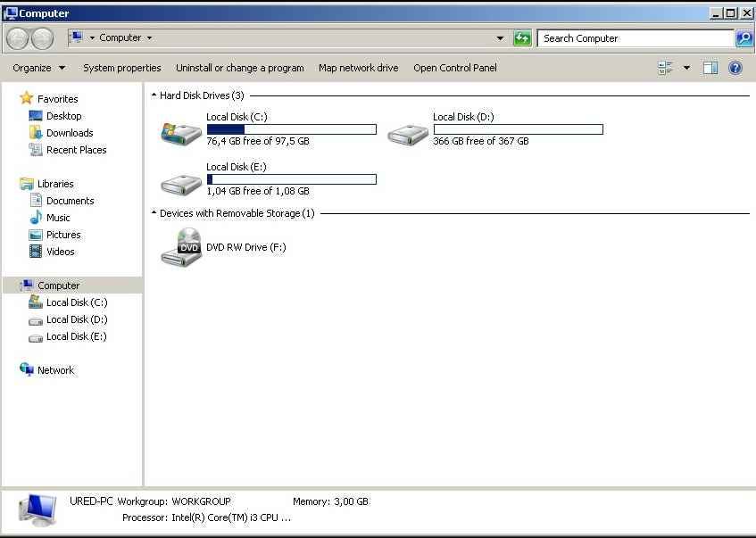Click the "366 GB free of 367 GB" text
This screenshot has height=538, width=756.
481,141
